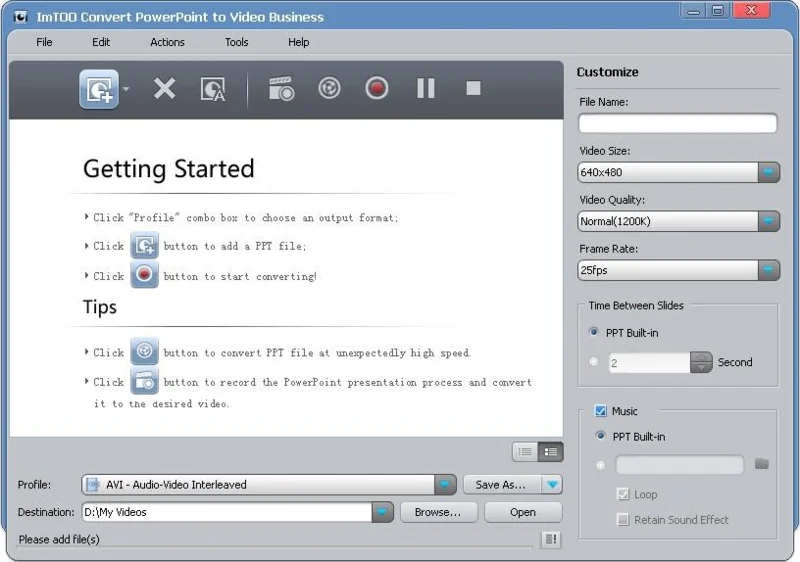This screenshot has width=800, height=562.
Task: Open the log icon in status bar
Action: tap(550, 540)
